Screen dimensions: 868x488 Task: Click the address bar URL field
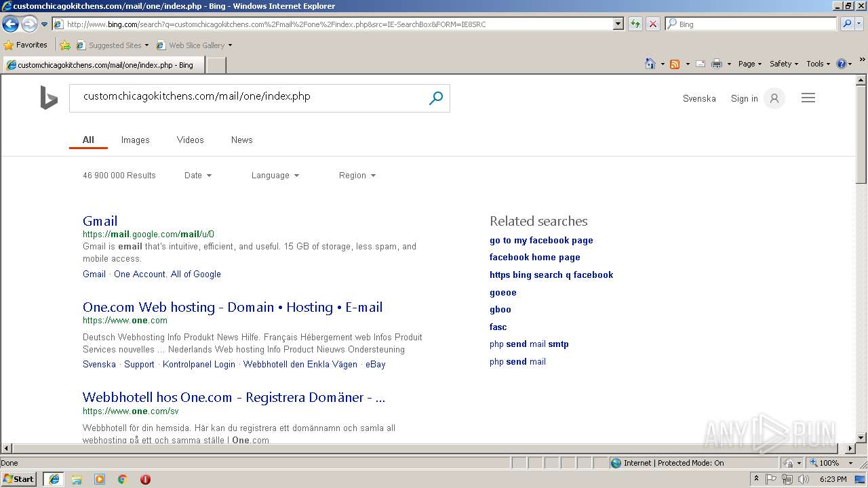(332, 24)
